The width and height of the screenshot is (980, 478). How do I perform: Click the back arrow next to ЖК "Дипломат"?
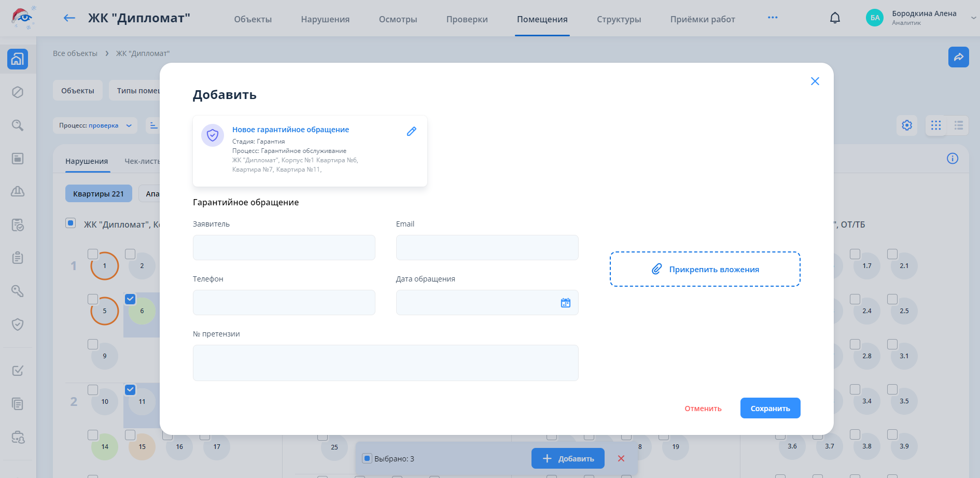pos(69,18)
